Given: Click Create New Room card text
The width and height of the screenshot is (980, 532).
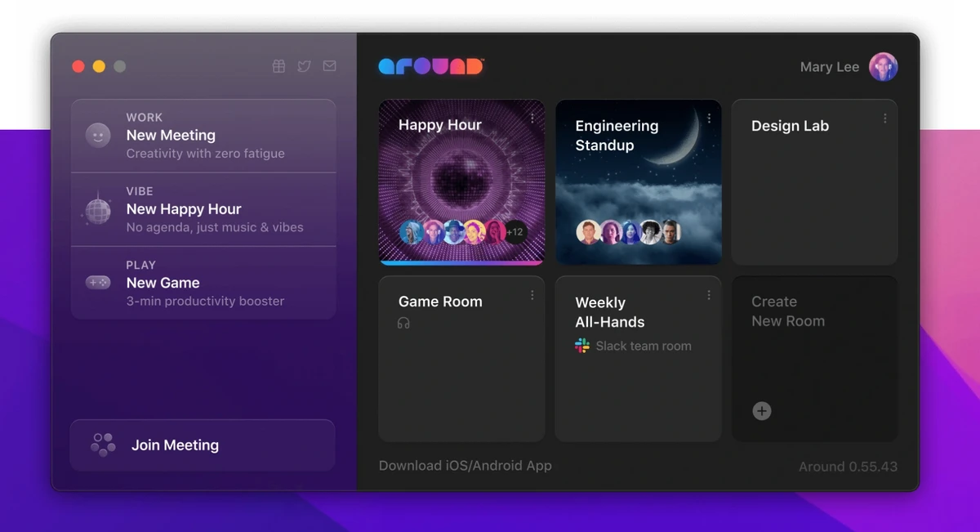Looking at the screenshot, I should (x=788, y=311).
